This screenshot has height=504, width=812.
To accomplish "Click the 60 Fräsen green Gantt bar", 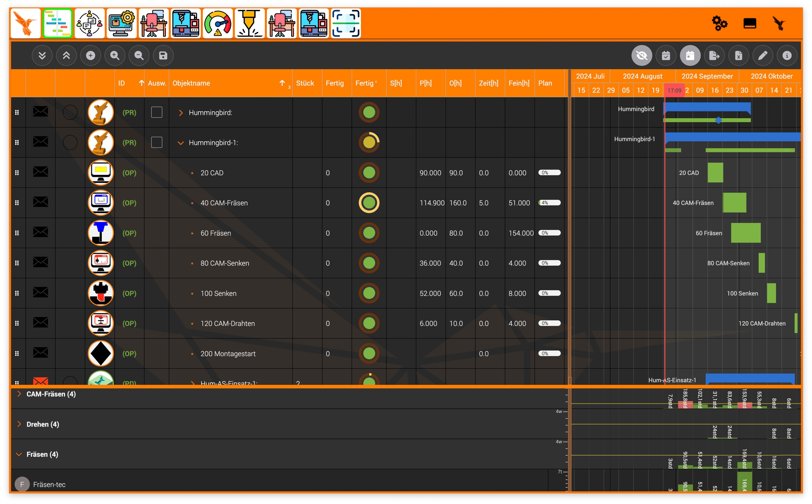I will tap(746, 233).
